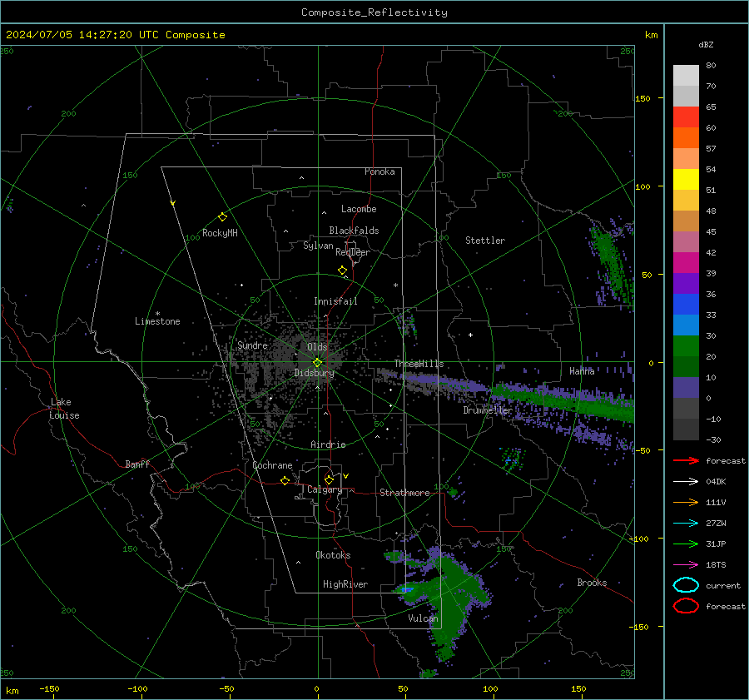Select the light gray 70-80 dBZ swatch
The width and height of the screenshot is (749, 700).
coord(686,76)
